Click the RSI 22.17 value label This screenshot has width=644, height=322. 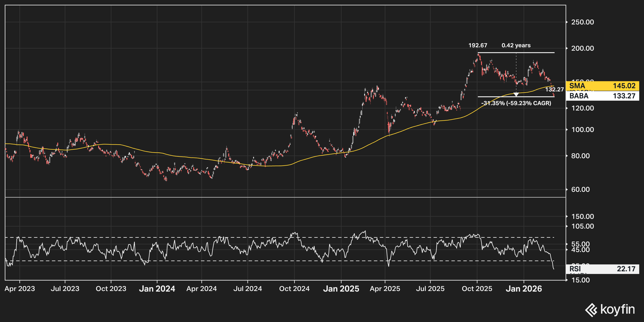[602, 269]
